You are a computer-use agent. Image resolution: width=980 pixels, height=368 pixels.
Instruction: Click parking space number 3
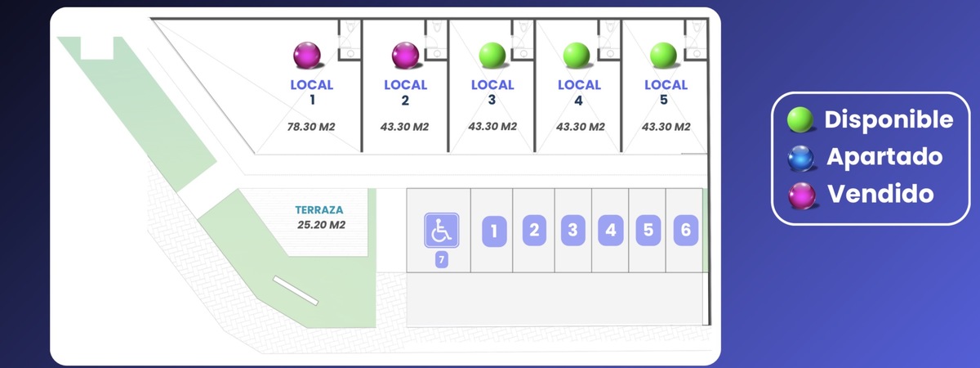click(x=573, y=230)
